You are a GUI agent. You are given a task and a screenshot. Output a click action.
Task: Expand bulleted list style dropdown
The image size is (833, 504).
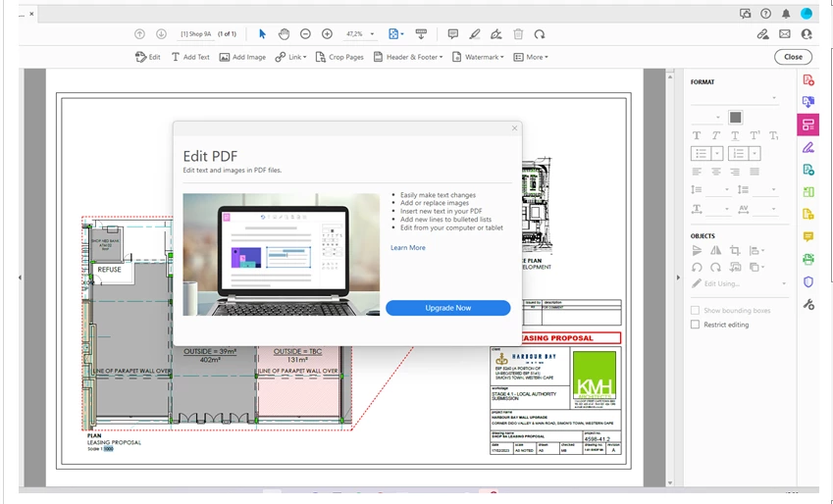click(717, 154)
